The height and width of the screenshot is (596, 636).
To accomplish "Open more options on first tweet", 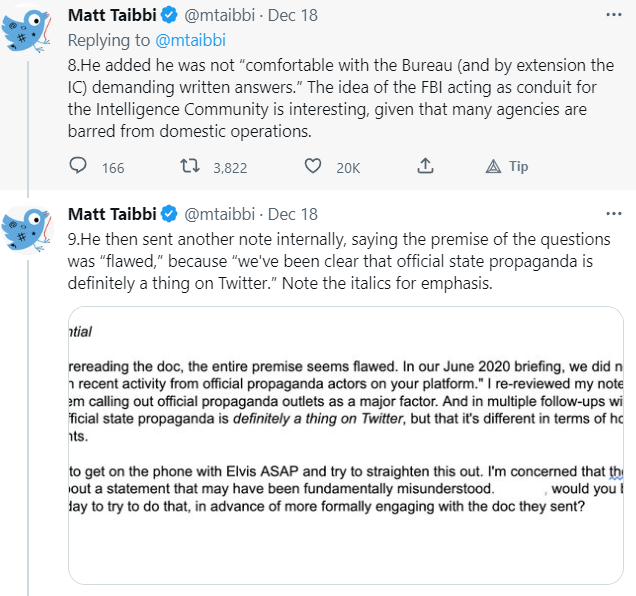I will tap(613, 15).
